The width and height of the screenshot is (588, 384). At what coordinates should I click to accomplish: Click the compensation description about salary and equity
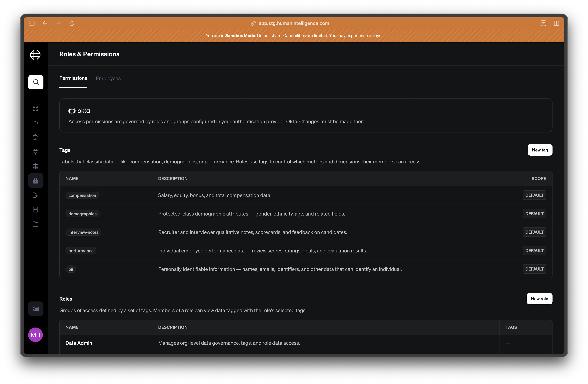[215, 195]
